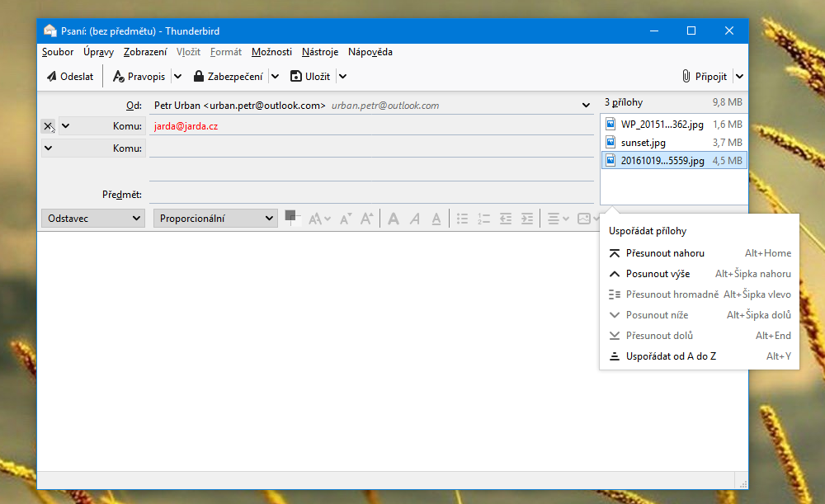Click the sunset.jpg file icon
The height and width of the screenshot is (504, 825).
(610, 142)
